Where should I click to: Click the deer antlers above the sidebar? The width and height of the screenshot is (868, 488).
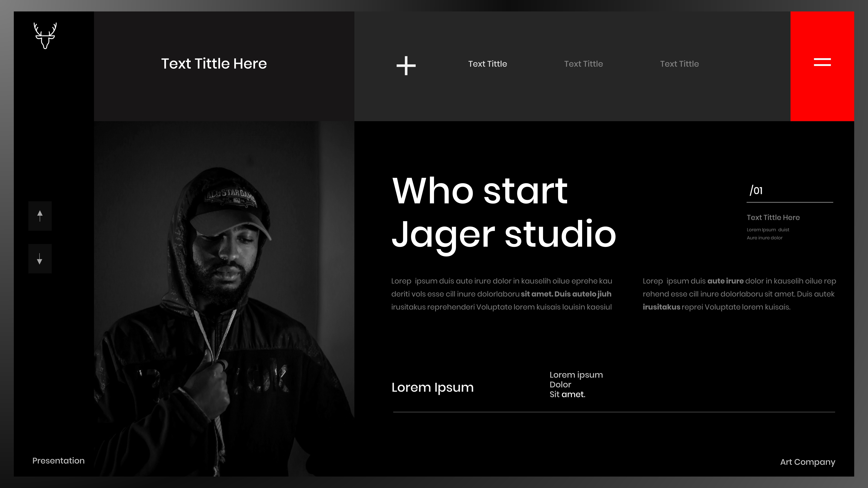click(x=45, y=27)
